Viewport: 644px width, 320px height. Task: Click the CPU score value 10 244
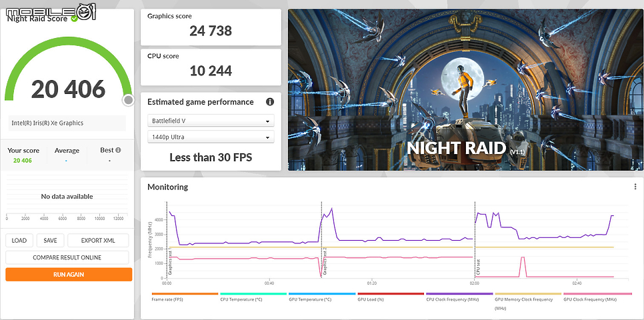tap(211, 71)
